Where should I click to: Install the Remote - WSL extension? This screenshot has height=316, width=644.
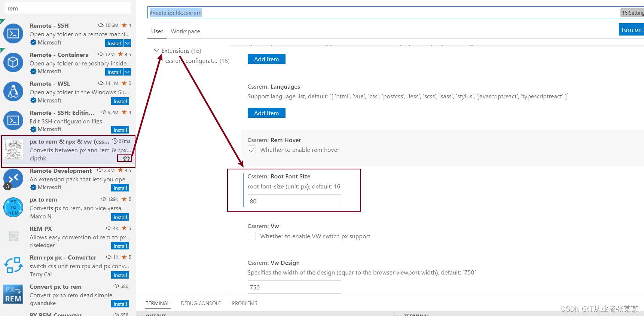coord(120,101)
